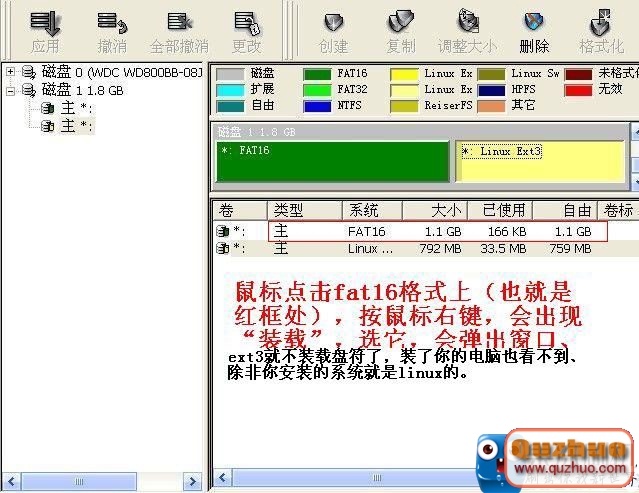Click left arrow of tree pane scrollbar
639x493 pixels.
point(11,482)
